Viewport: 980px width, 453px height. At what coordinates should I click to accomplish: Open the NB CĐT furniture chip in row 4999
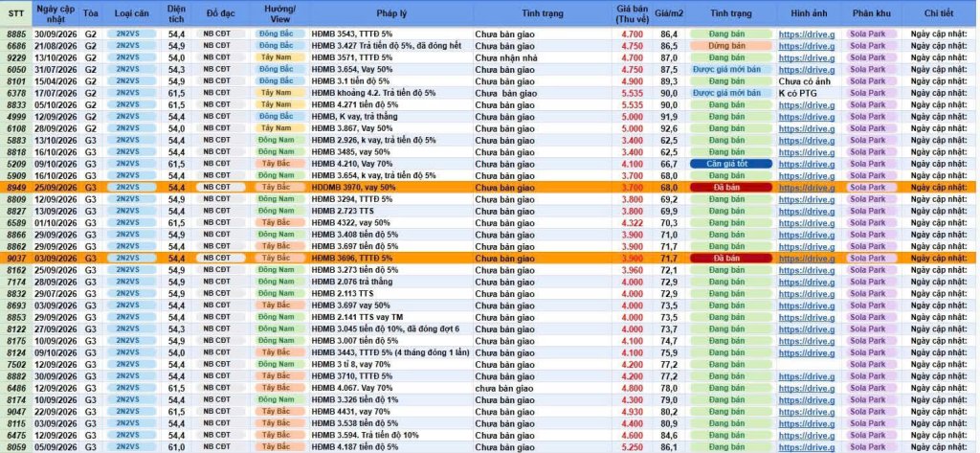(x=221, y=117)
